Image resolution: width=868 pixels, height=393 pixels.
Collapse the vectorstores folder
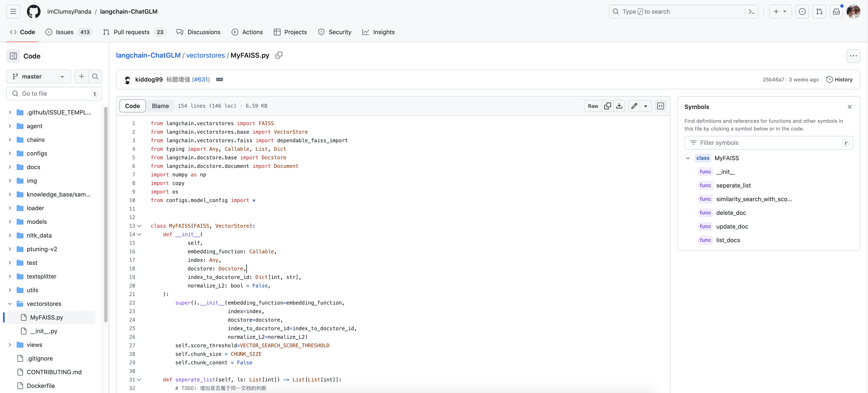pyautogui.click(x=10, y=304)
